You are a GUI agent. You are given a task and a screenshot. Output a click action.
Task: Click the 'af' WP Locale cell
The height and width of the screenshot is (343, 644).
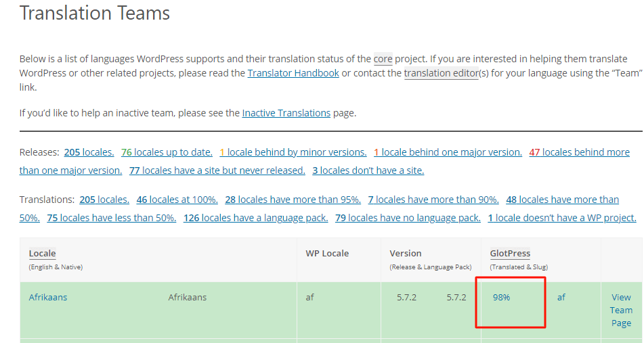309,298
